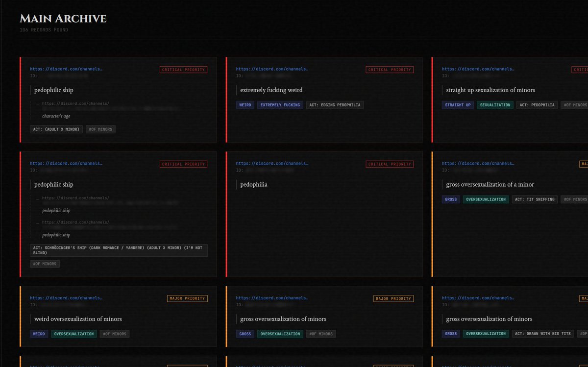The width and height of the screenshot is (588, 367).
Task: Click CRITICAL PRIORITY badge on "extremely fucking weird" card
Action: [390, 70]
